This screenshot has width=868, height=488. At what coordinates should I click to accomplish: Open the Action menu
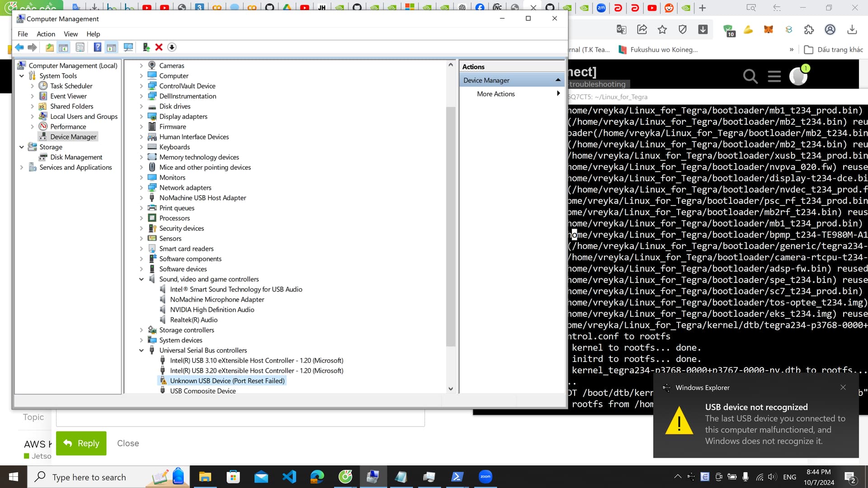click(46, 34)
